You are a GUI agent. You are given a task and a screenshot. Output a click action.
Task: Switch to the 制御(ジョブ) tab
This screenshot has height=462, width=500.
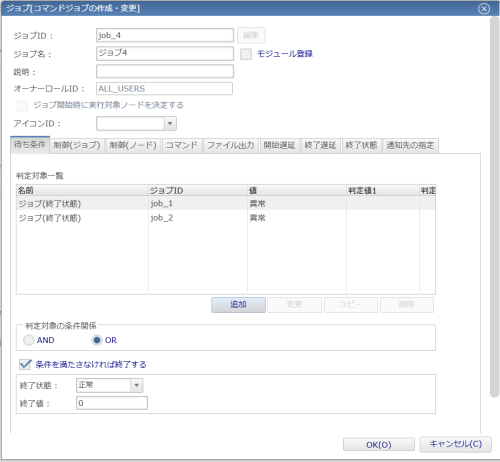click(77, 145)
